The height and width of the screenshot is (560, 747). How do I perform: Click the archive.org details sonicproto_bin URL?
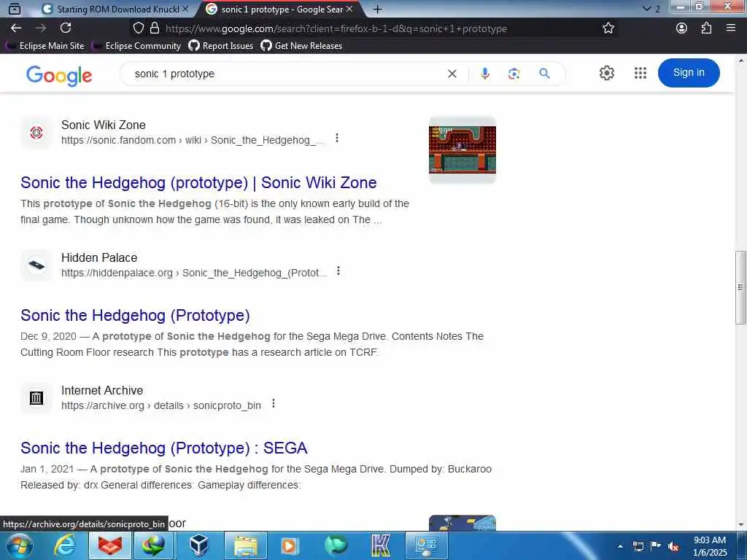pos(161,405)
